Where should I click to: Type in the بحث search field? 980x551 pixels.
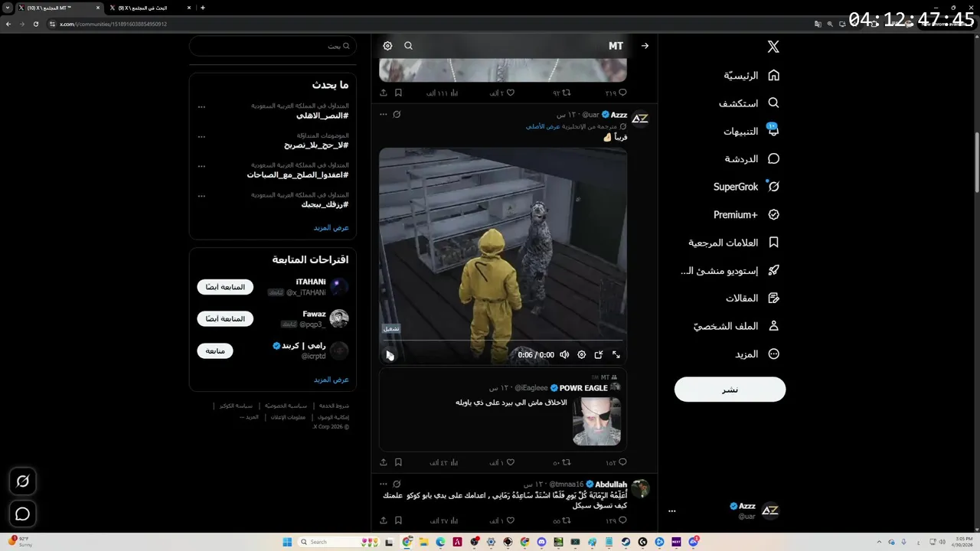pos(272,46)
